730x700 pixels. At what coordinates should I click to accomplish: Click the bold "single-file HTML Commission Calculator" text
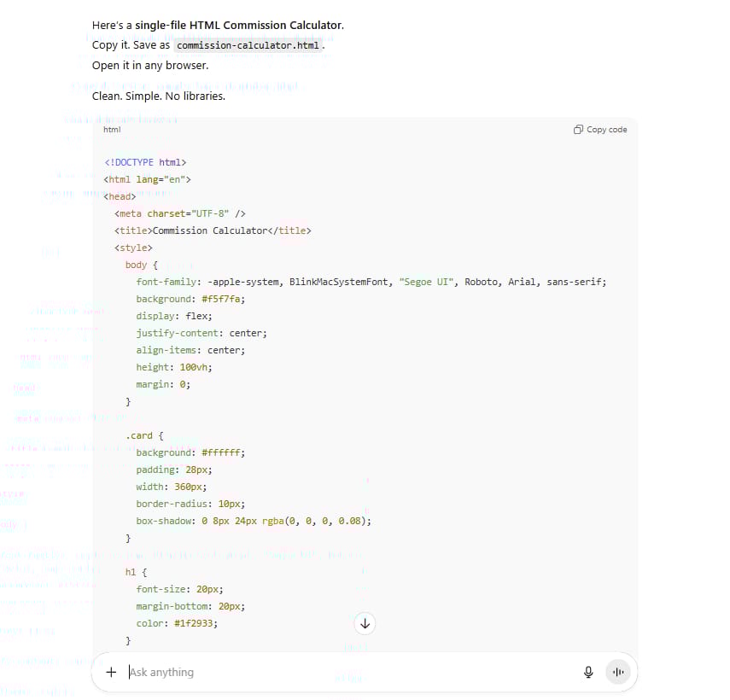[238, 25]
